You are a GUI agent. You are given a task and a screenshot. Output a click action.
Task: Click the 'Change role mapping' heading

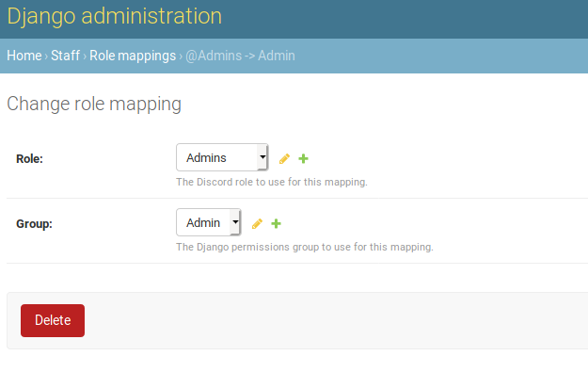point(94,104)
